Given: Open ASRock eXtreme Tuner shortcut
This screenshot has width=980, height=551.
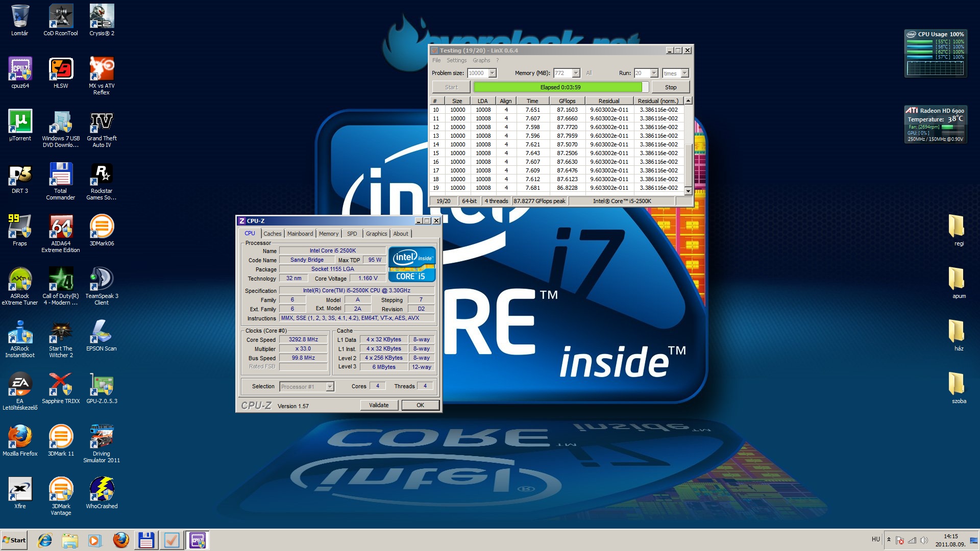Looking at the screenshot, I should tap(20, 286).
